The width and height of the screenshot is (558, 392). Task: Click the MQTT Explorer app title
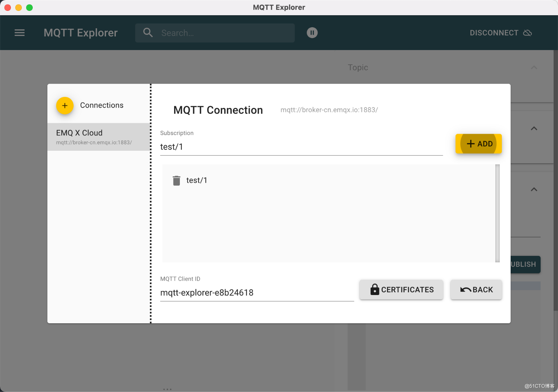(81, 33)
